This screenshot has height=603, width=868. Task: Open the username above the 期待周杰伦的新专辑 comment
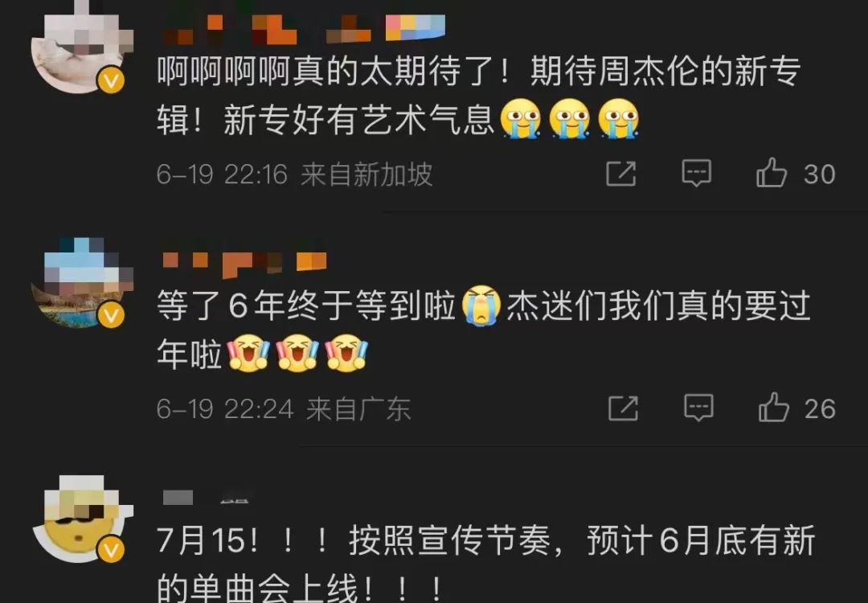pos(305,28)
